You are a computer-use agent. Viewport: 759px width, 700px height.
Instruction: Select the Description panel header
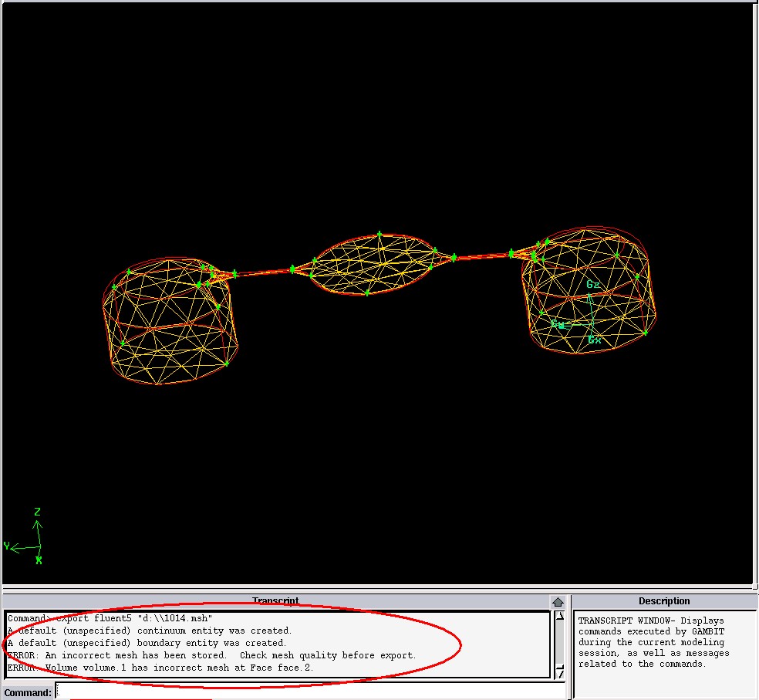(664, 601)
